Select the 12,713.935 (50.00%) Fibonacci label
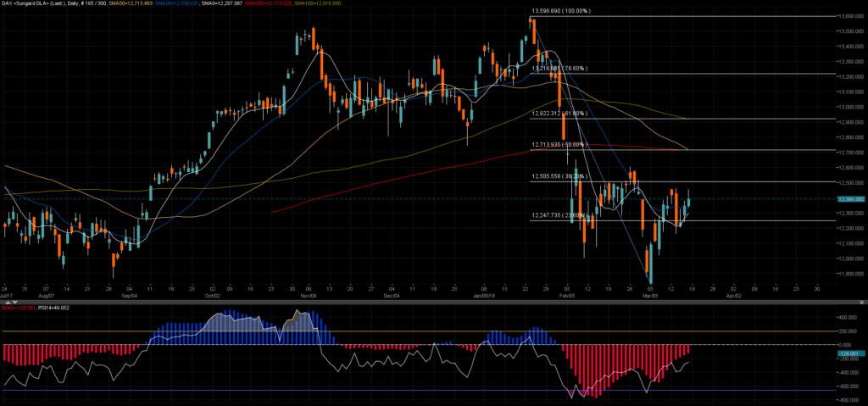Image resolution: width=868 pixels, height=406 pixels. tap(559, 145)
